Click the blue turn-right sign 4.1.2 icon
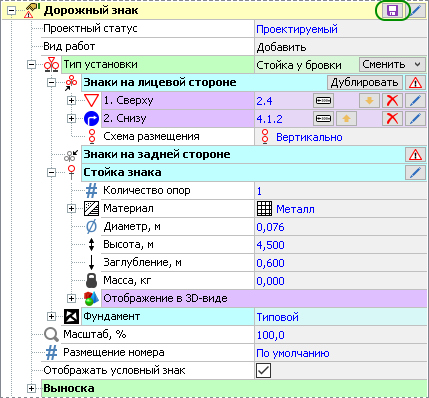 coord(91,119)
